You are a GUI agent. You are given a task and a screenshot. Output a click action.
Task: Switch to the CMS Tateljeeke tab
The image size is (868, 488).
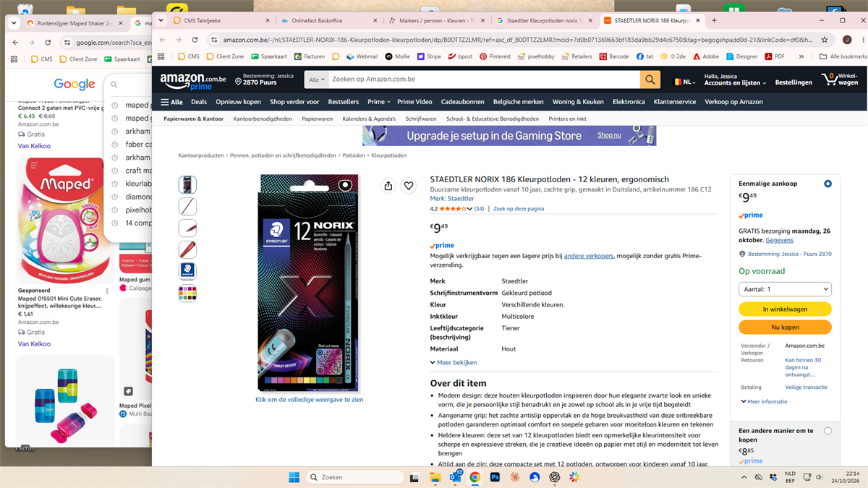(220, 20)
